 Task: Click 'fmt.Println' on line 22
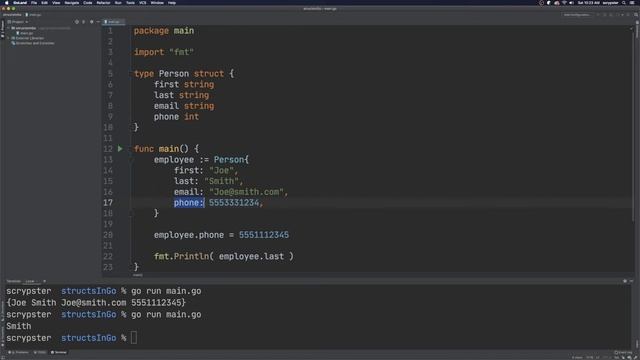coord(181,256)
